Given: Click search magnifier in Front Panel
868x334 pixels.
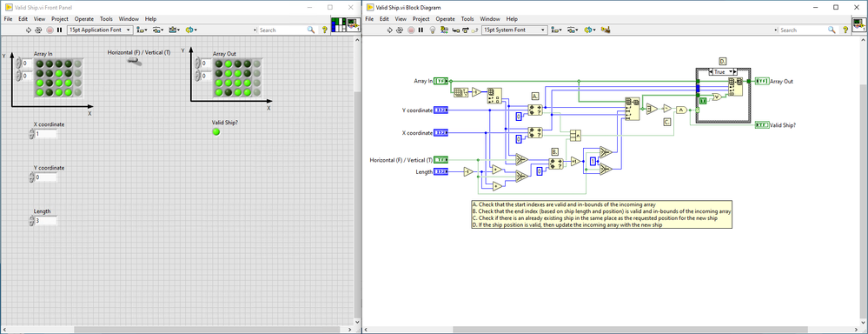Looking at the screenshot, I should pyautogui.click(x=311, y=30).
